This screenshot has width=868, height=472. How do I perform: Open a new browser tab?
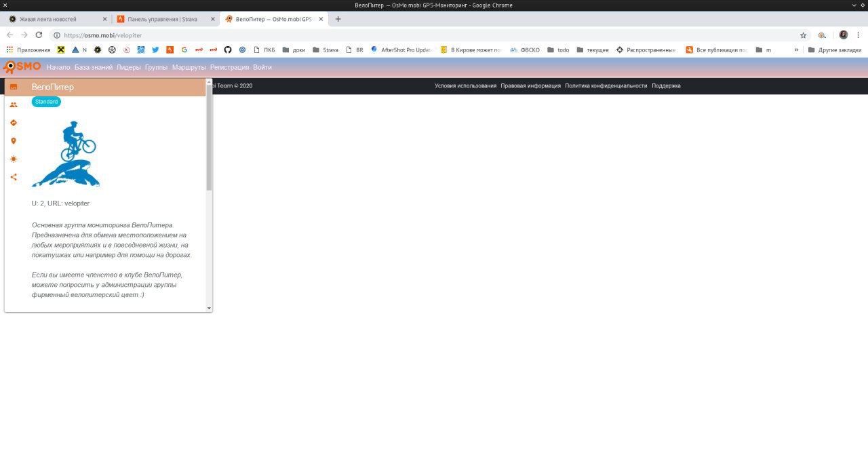(x=338, y=19)
